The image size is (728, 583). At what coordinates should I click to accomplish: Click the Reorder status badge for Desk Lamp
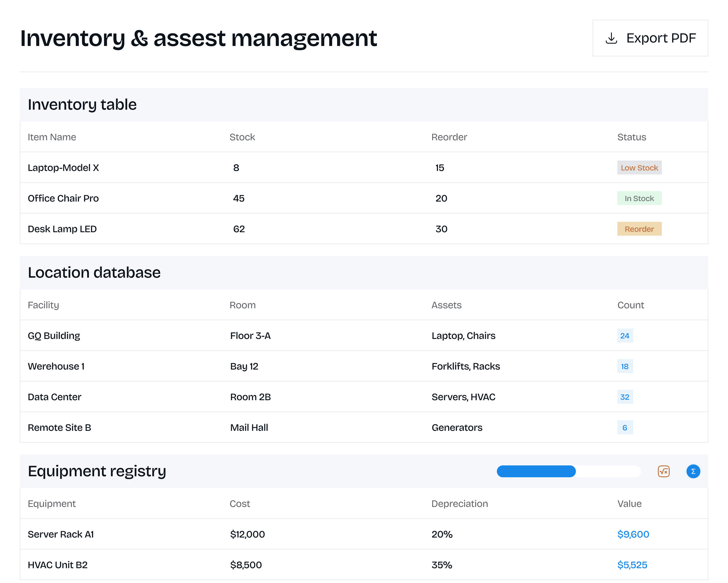(x=639, y=229)
